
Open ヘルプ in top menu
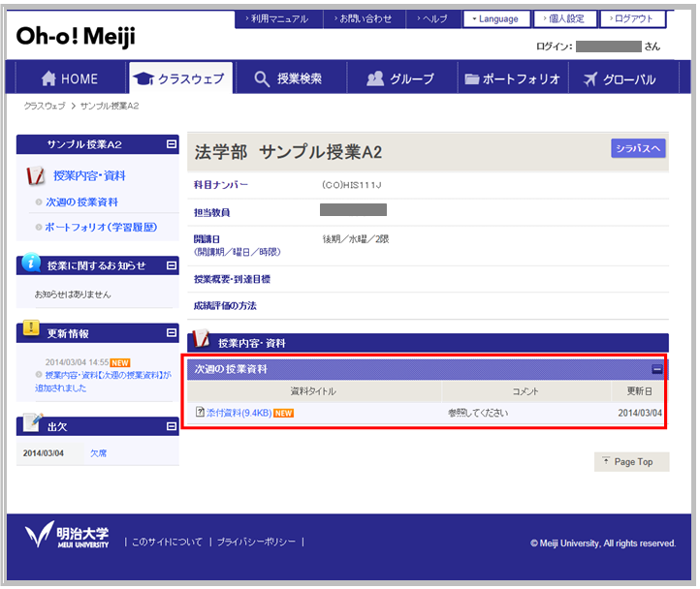pos(433,19)
